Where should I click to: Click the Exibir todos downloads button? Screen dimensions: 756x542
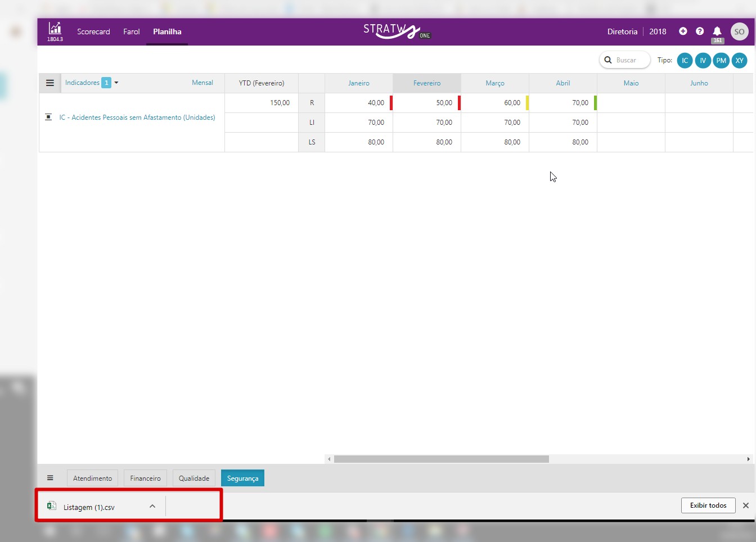708,505
